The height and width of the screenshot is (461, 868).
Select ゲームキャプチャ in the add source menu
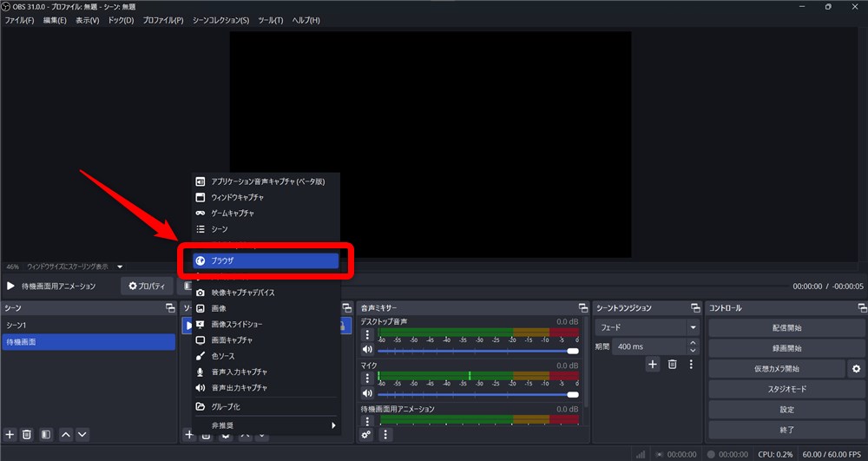coord(266,213)
